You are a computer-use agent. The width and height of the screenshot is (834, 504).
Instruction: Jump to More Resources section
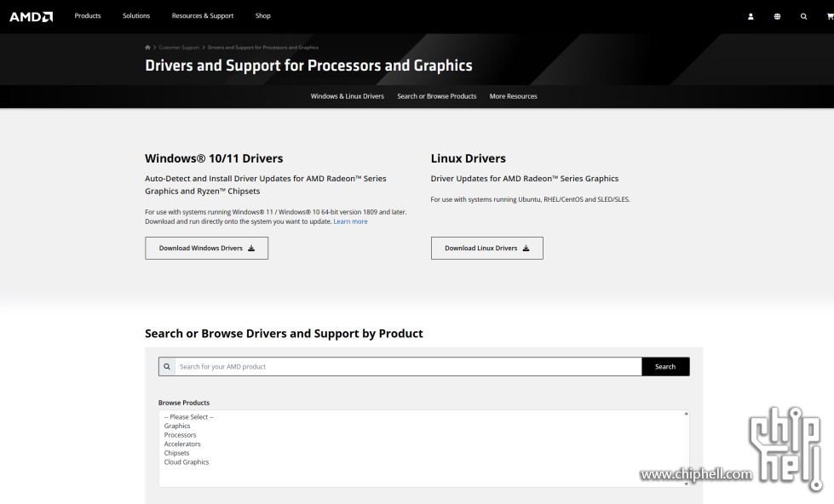pyautogui.click(x=514, y=96)
